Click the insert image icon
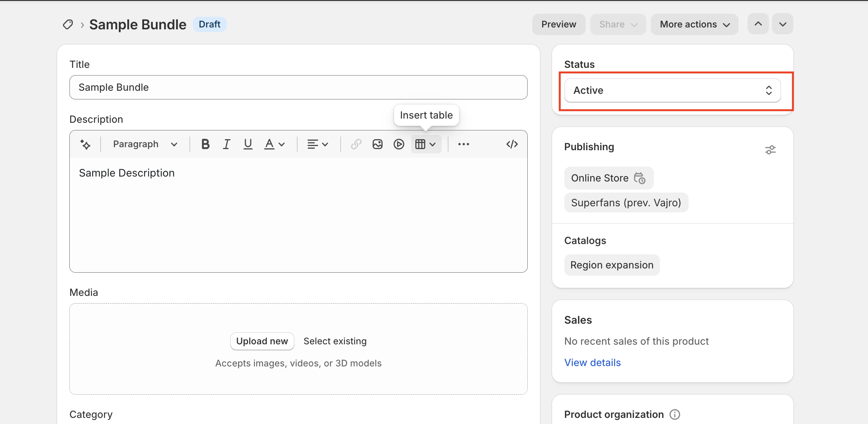Screen dimensions: 868x424 (x=377, y=144)
